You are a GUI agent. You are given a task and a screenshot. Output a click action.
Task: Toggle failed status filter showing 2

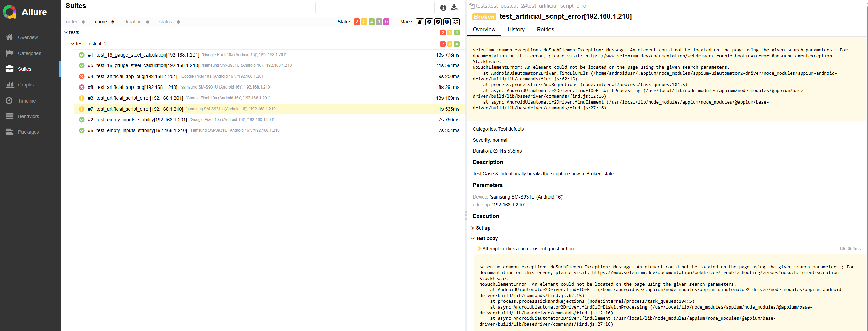(x=357, y=22)
